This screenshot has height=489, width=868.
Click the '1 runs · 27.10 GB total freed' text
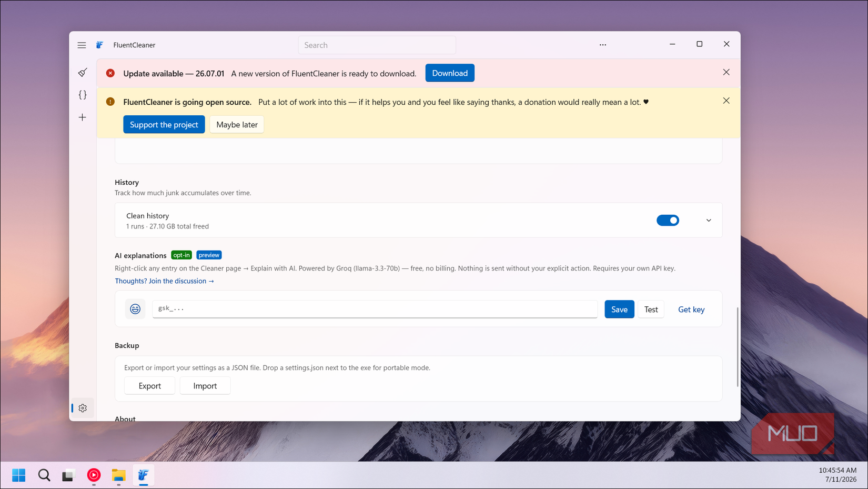pyautogui.click(x=167, y=226)
